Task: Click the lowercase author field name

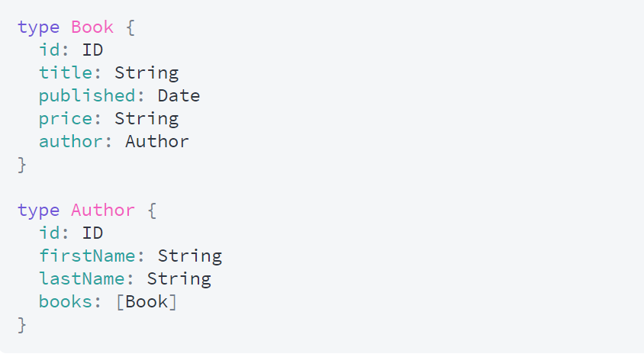Action: point(69,142)
